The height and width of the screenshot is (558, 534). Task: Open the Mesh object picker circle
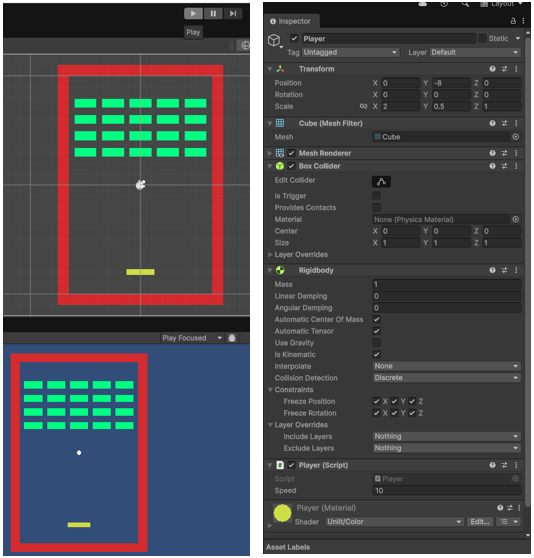tap(515, 137)
